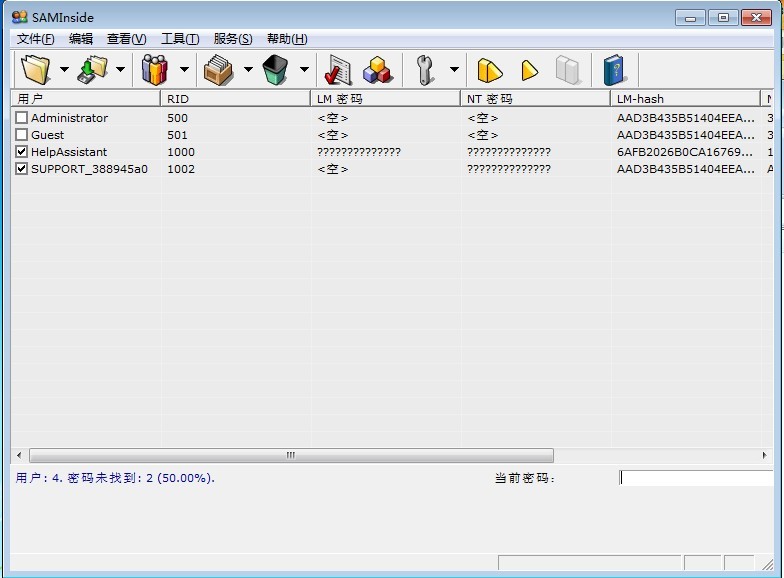
Task: Click the blue help book icon
Action: 614,70
